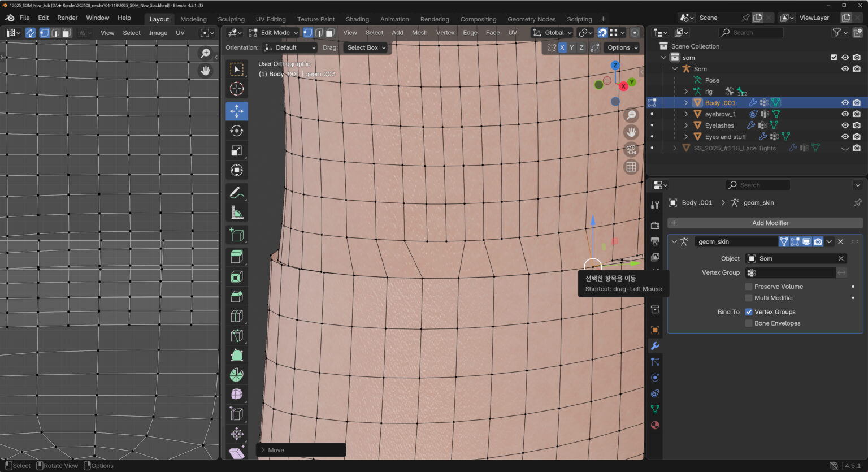This screenshot has width=868, height=472.
Task: Open the Modifiers wrench properties tab
Action: (x=655, y=346)
